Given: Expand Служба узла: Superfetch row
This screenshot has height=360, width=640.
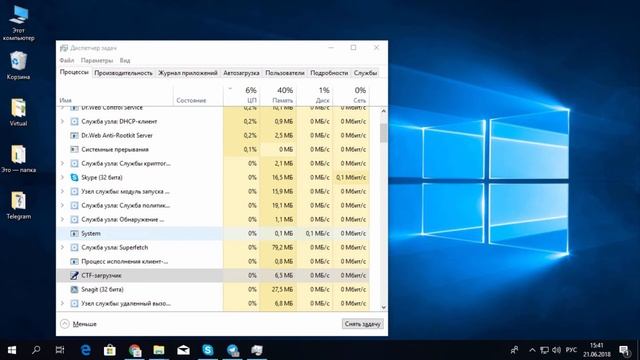Looking at the screenshot, I should point(62,247).
